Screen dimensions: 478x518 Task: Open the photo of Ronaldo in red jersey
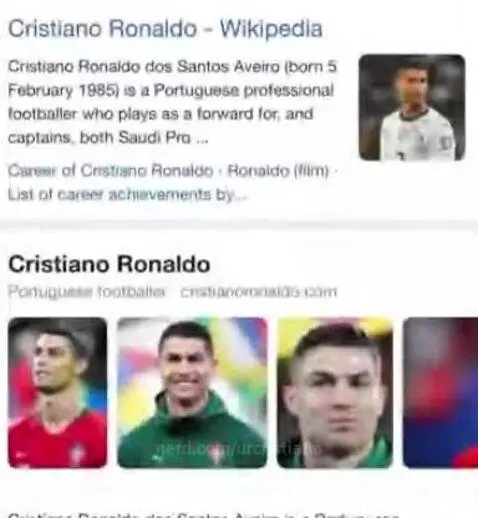tap(58, 393)
